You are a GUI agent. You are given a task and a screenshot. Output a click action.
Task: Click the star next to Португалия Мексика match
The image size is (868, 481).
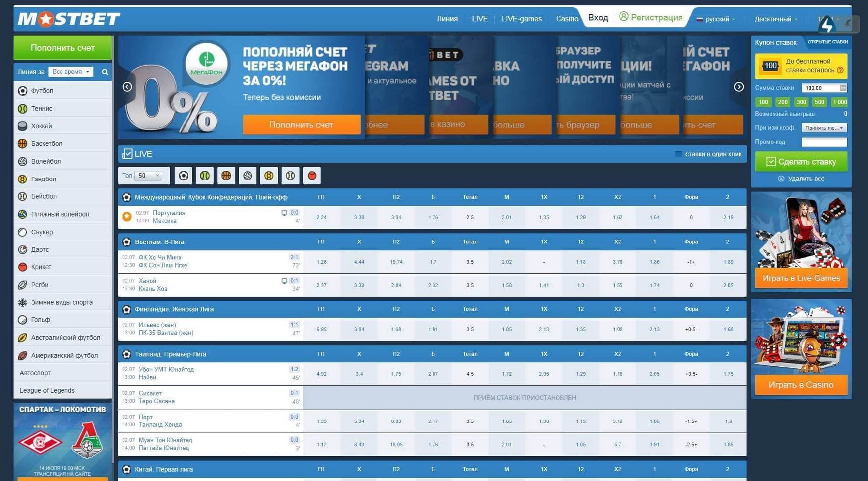click(127, 217)
